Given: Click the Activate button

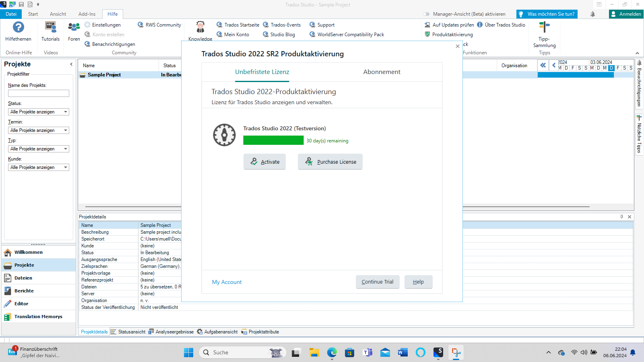Looking at the screenshot, I should tap(264, 162).
